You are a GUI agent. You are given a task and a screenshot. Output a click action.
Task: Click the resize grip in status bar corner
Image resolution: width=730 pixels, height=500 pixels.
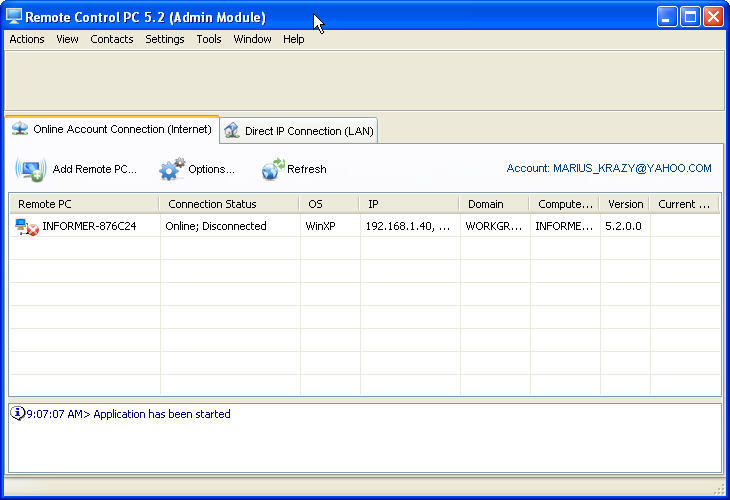point(719,488)
